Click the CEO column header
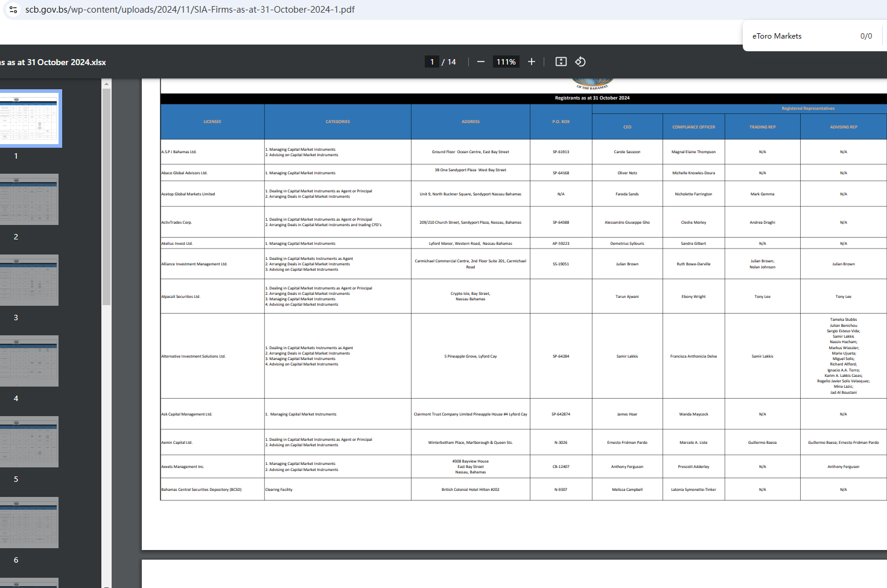This screenshot has height=588, width=887. point(628,127)
